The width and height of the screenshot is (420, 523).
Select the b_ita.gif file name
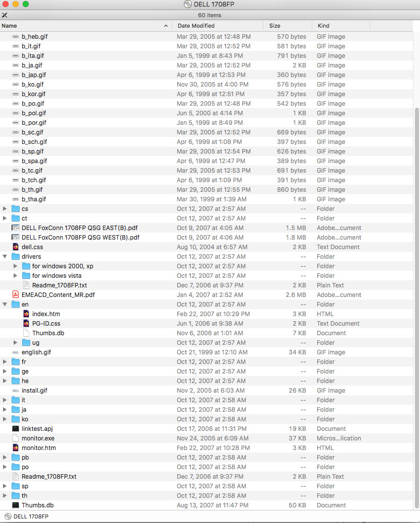point(33,56)
